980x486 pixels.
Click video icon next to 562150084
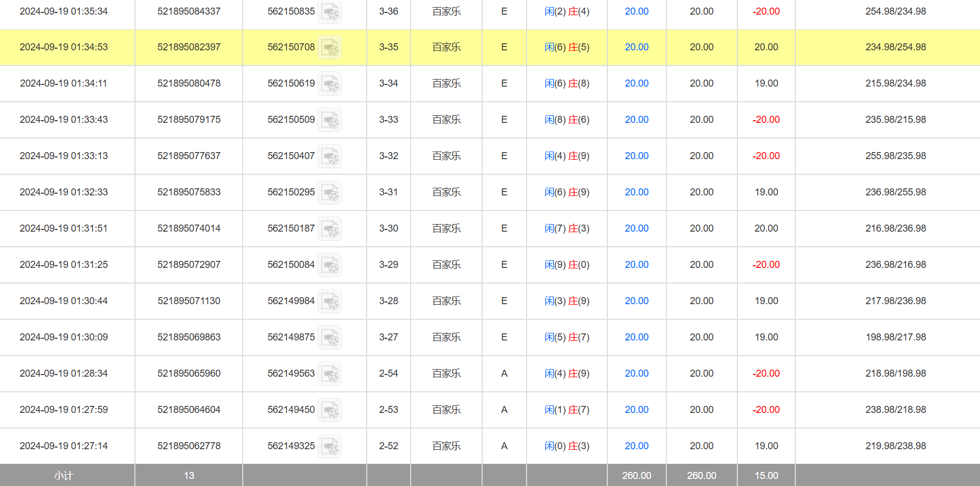329,265
